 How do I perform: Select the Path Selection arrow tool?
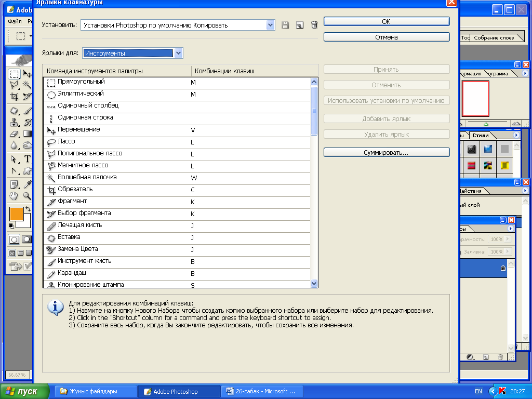coord(14,159)
